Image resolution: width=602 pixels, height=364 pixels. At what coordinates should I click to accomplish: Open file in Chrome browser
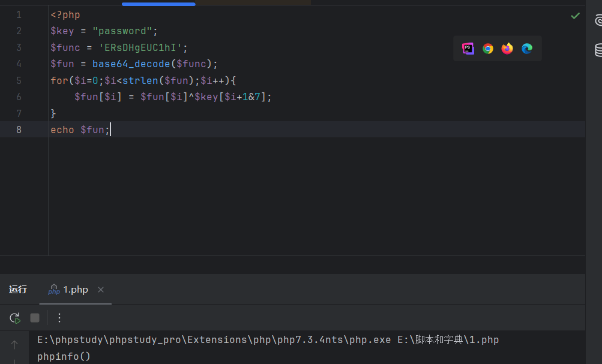488,49
